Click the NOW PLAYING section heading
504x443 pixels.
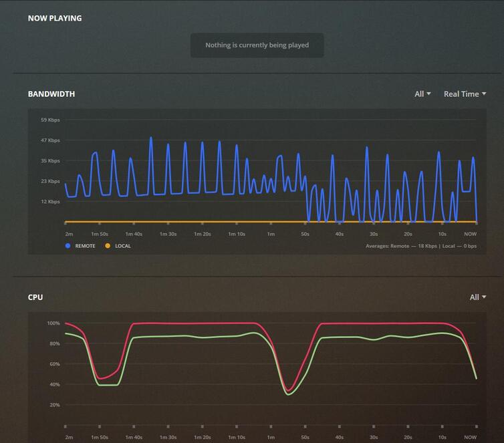pos(55,18)
